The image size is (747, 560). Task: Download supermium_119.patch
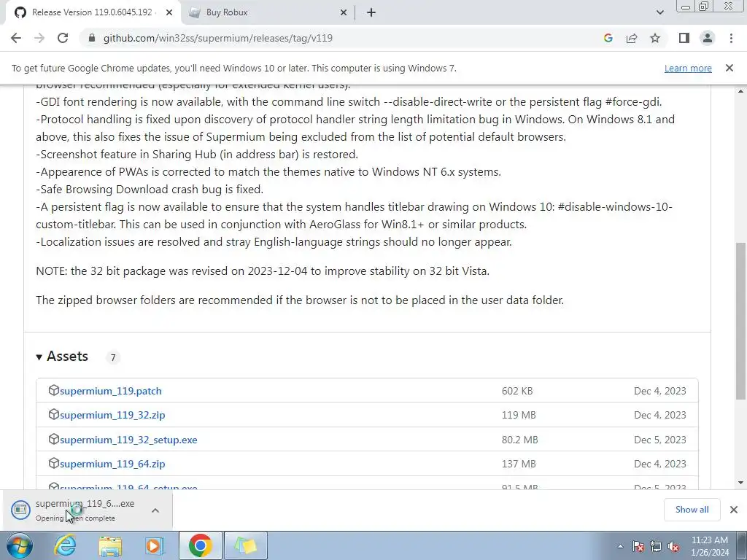111,391
